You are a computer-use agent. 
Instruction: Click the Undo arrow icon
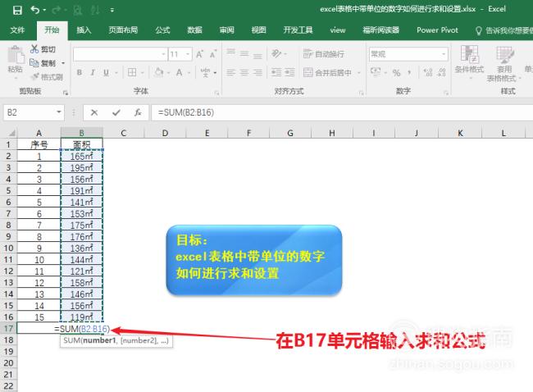pos(35,10)
